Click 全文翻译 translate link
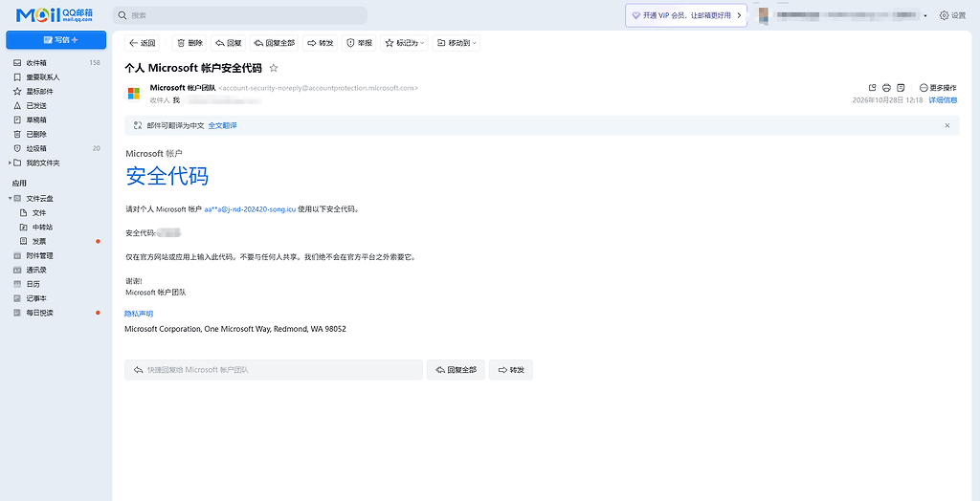The width and height of the screenshot is (980, 501). point(222,125)
